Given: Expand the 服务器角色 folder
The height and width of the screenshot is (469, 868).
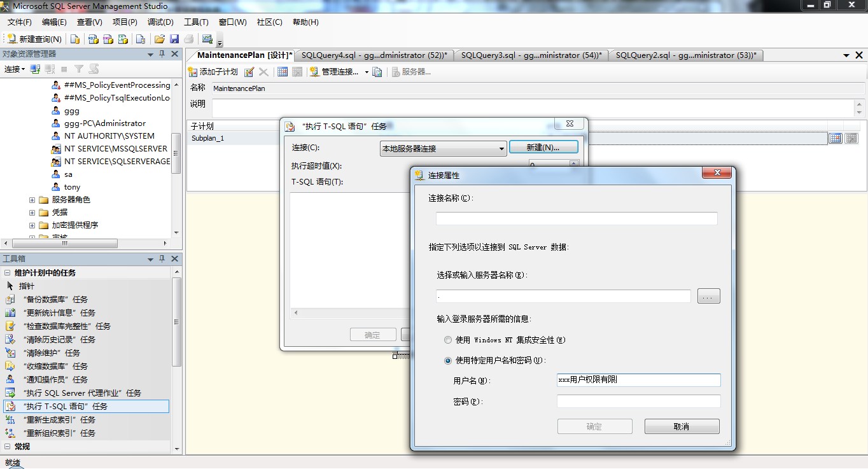Looking at the screenshot, I should [32, 200].
